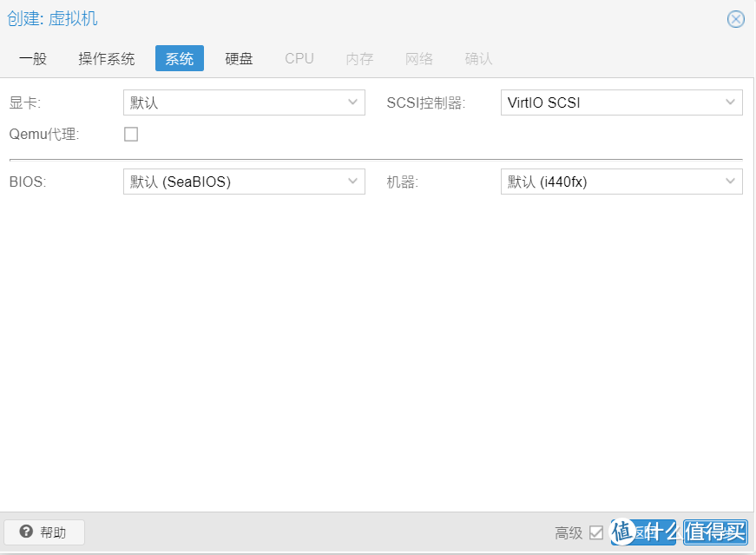Open the BIOS selection dropdown
Image resolution: width=756 pixels, height=555 pixels.
[243, 182]
